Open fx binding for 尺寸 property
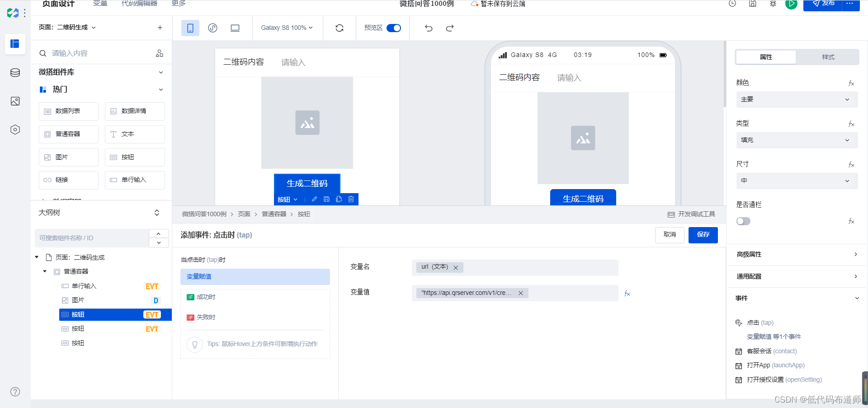This screenshot has height=408, width=868. tap(851, 165)
